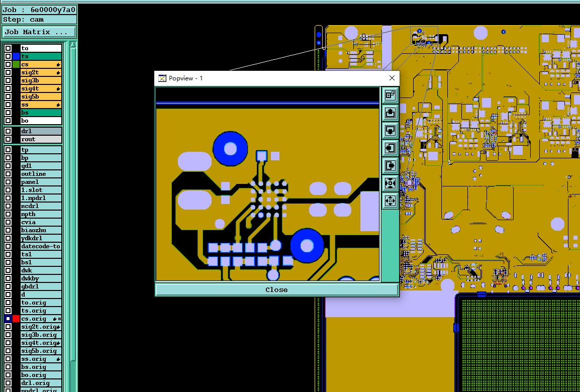Toggle the checkbox for layer sig3b
The width and height of the screenshot is (580, 392).
click(x=8, y=80)
